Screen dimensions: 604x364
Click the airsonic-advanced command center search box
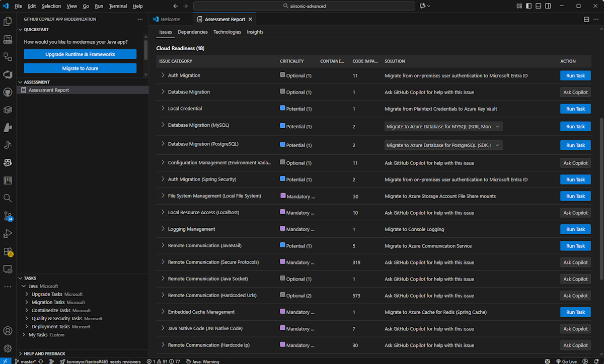(304, 6)
